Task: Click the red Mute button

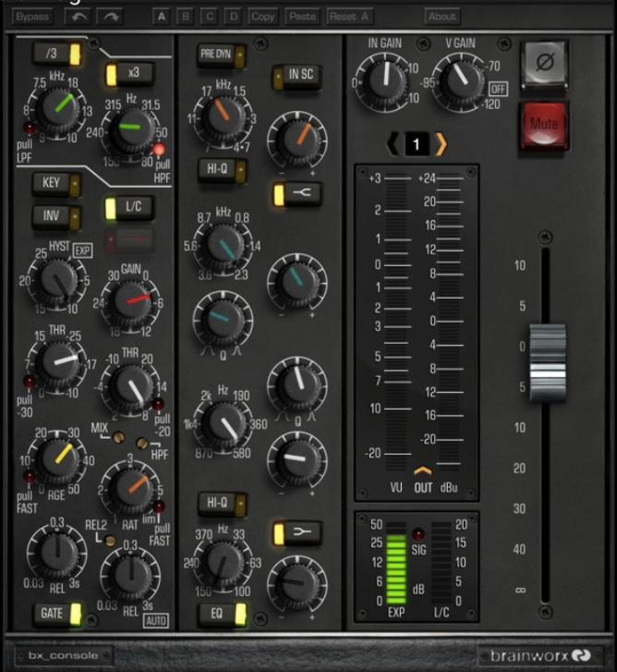Action: tap(545, 125)
